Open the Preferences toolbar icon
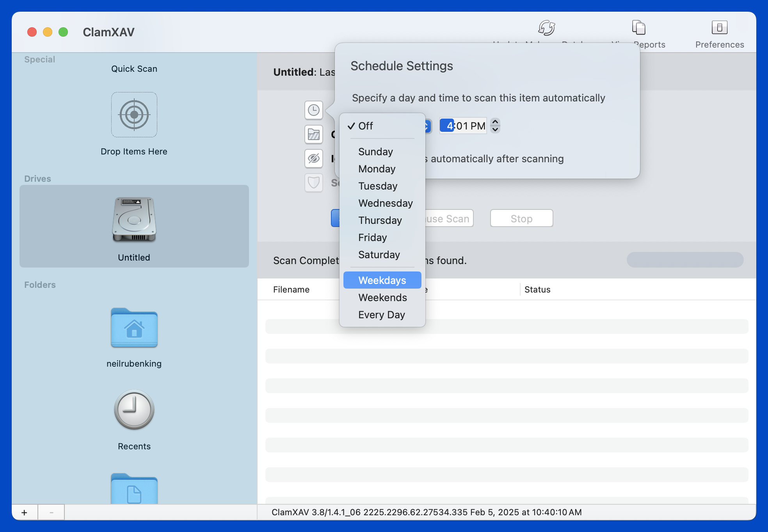The height and width of the screenshot is (532, 768). coord(720,27)
